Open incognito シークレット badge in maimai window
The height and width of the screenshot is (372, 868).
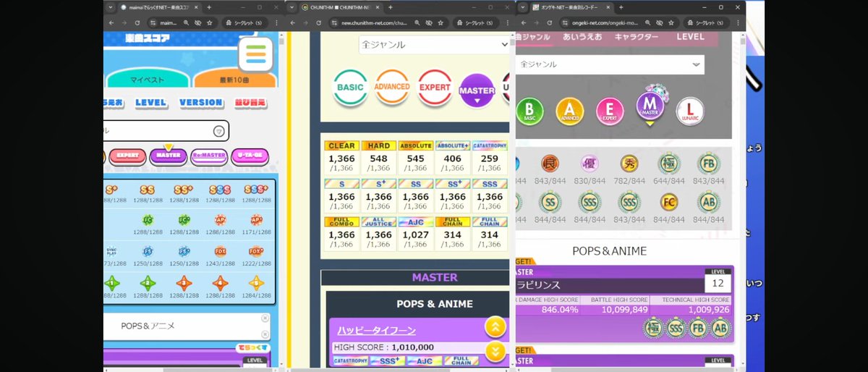tap(245, 22)
